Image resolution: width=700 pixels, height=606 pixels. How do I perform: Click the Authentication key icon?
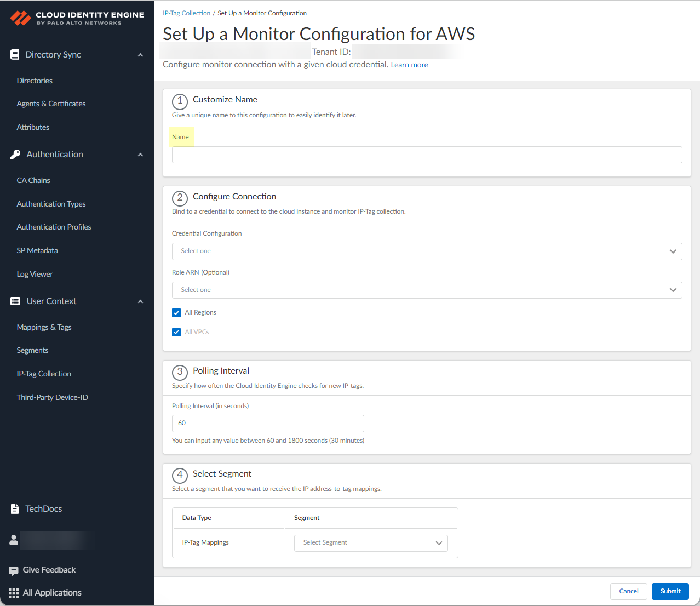point(15,155)
